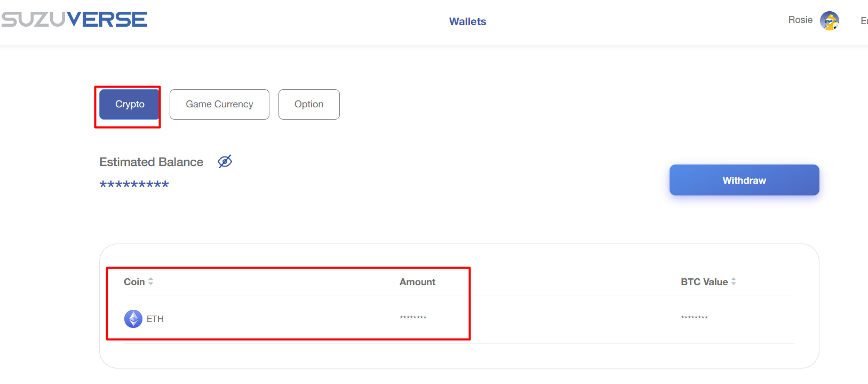Open the language selector at top right
Viewport: 868px width, 384px height.
pyautogui.click(x=864, y=21)
